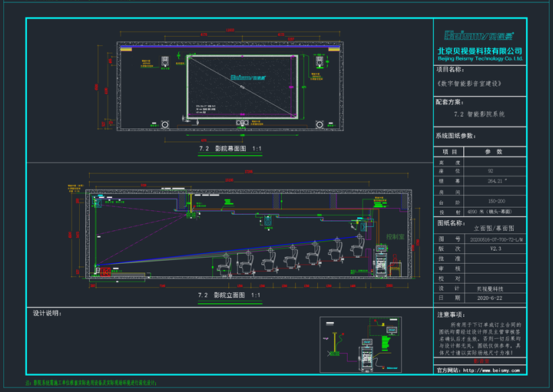Image resolution: width=553 pixels, height=392 pixels.
Task: Click the project title 《数字智能影音室建设》
Action: pos(469,84)
